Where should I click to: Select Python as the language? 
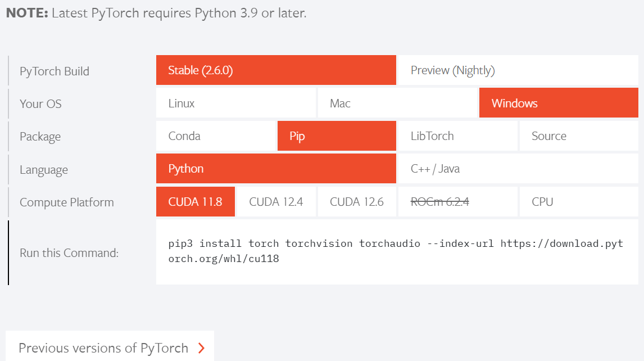coord(276,169)
